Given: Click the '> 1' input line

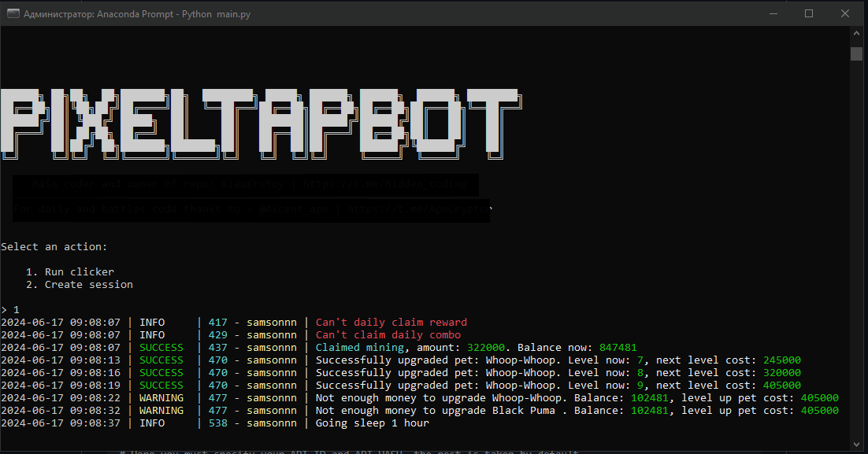Looking at the screenshot, I should [x=10, y=310].
